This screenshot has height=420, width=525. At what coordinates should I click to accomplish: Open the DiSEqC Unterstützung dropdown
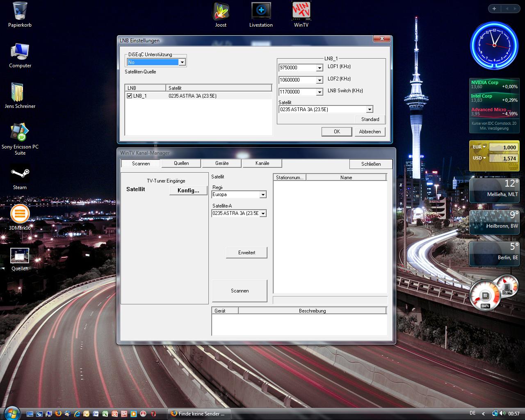coord(182,62)
